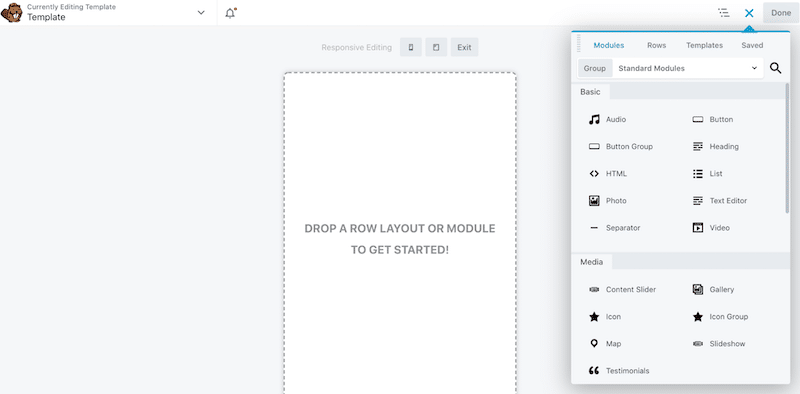Switch to the Saved tab

752,45
